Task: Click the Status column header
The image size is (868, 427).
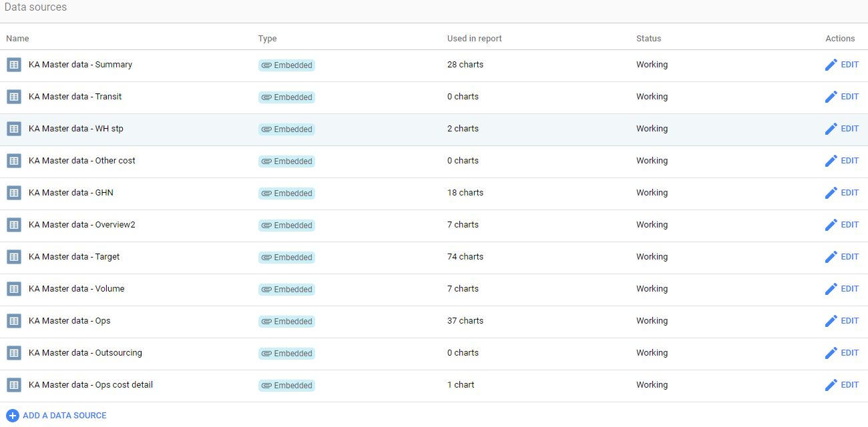Action: (648, 39)
